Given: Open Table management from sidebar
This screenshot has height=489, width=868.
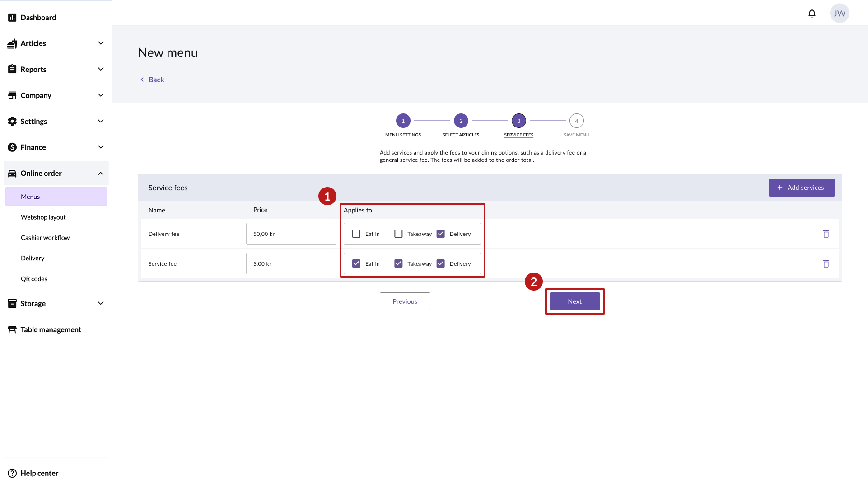Looking at the screenshot, I should [51, 329].
